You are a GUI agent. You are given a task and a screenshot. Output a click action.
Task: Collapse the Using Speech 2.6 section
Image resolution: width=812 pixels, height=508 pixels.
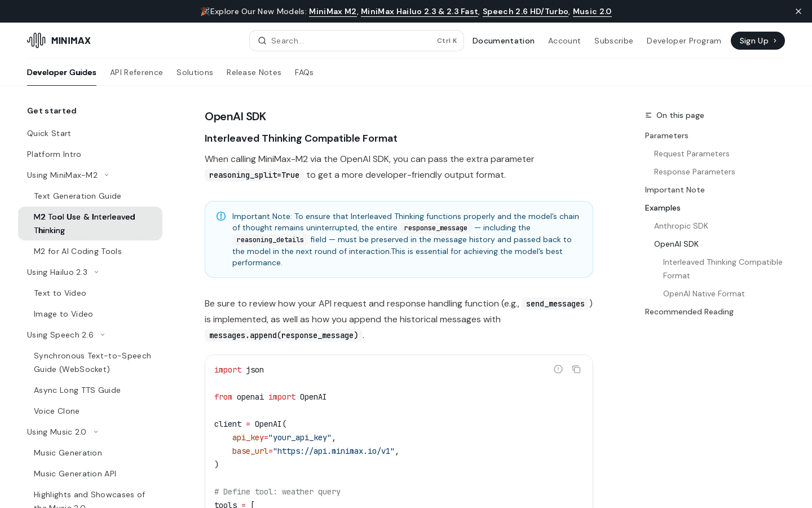coord(103,335)
